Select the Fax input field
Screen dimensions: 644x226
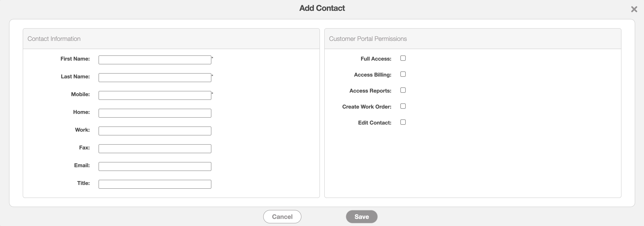coord(155,149)
